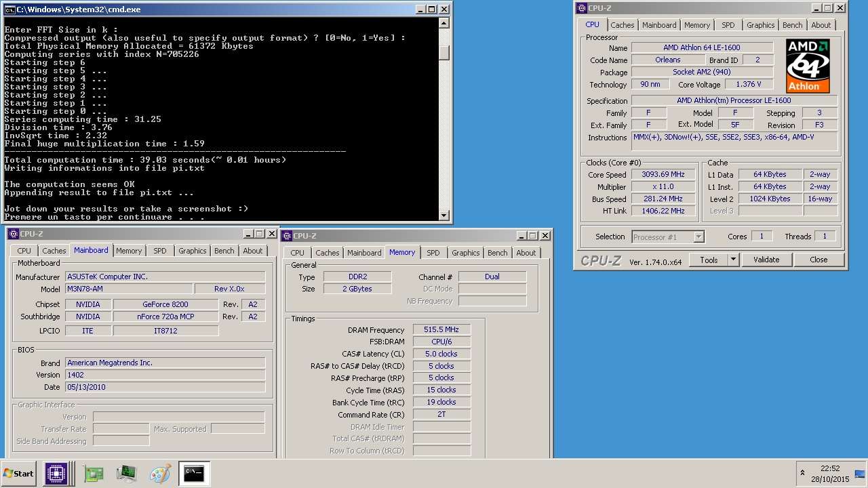Open SPD tab in the Memory window
The height and width of the screenshot is (488, 868).
click(433, 253)
